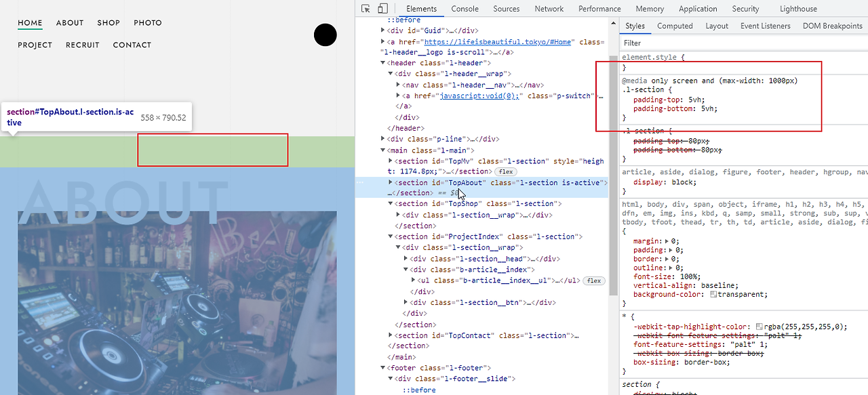Click HOME in the site navigation
This screenshot has height=395, width=868.
[30, 22]
